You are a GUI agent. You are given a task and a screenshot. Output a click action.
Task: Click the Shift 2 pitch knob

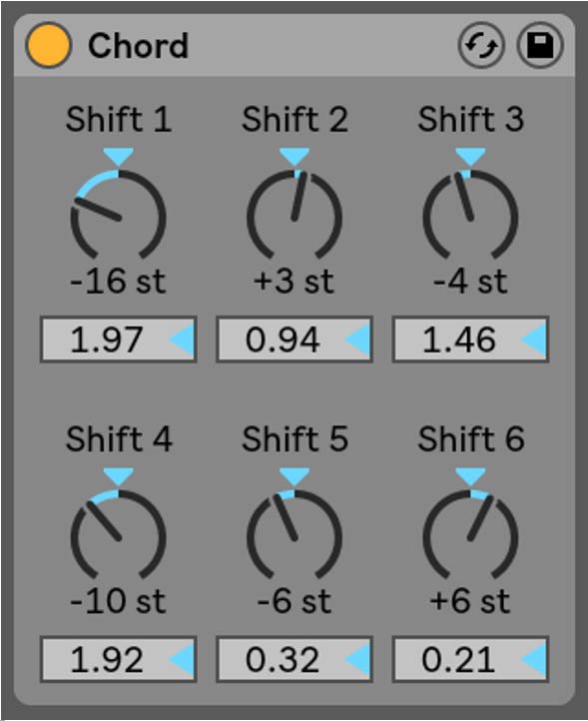[x=294, y=215]
